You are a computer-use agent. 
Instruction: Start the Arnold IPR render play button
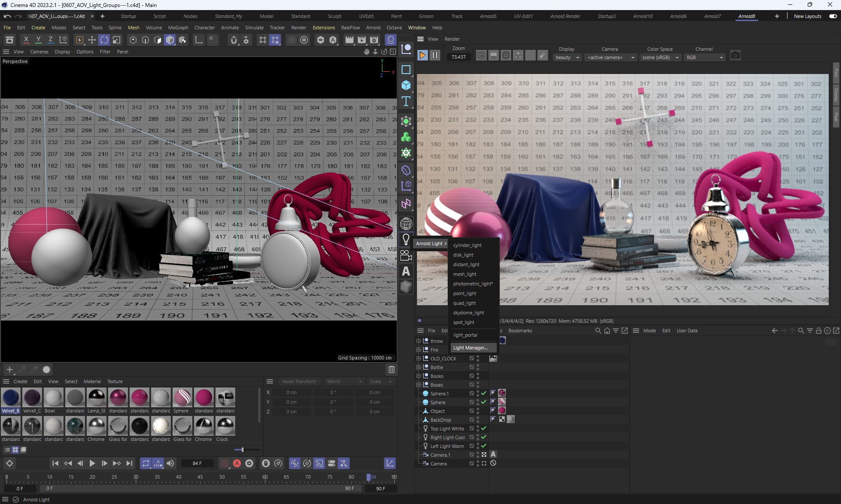point(422,56)
